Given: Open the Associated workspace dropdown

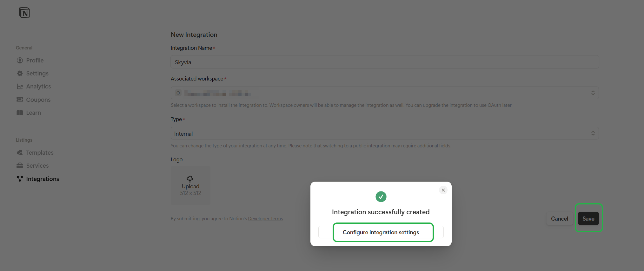Looking at the screenshot, I should (384, 93).
